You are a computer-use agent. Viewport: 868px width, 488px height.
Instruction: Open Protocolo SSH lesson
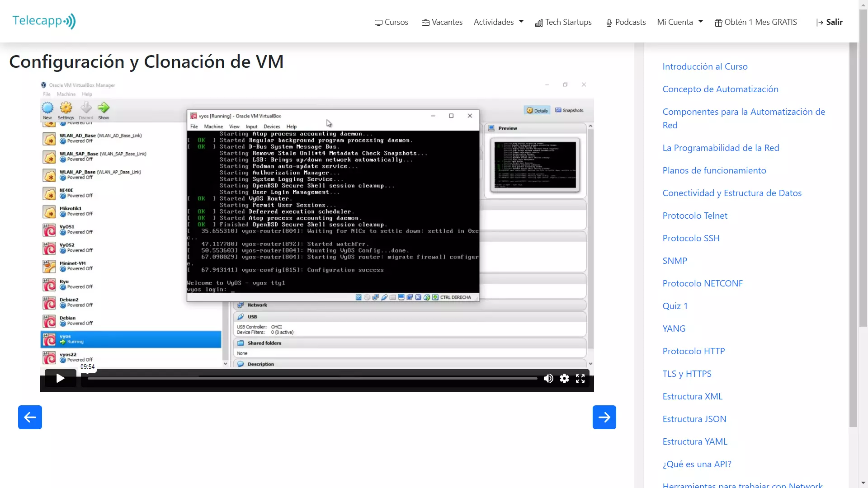point(691,238)
